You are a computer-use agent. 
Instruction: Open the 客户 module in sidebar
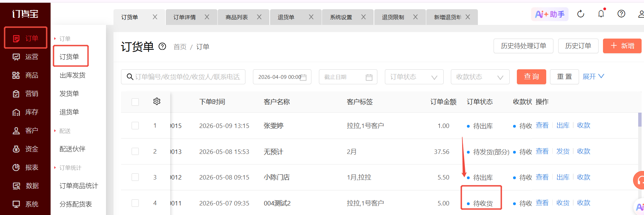click(25, 130)
